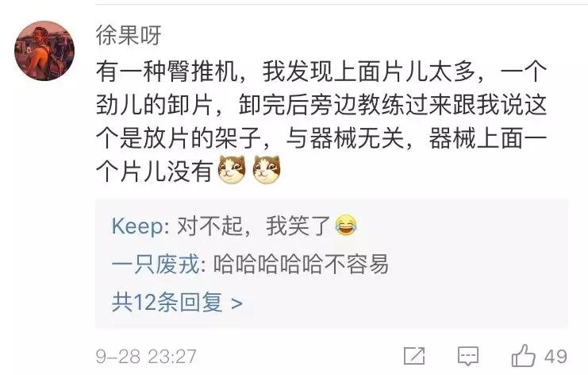Screen dimensions: 588x375
Task: Share comment using the share icon
Action: [x=414, y=355]
